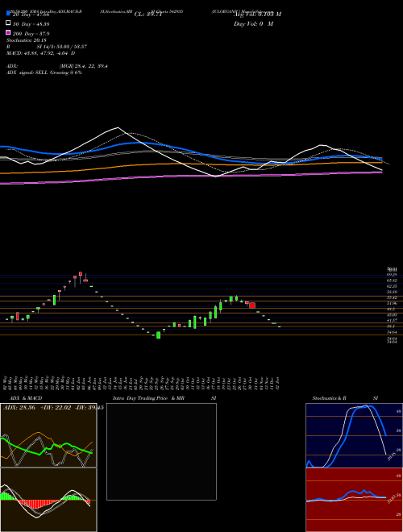Click the empty intraday price panel

click(161, 451)
